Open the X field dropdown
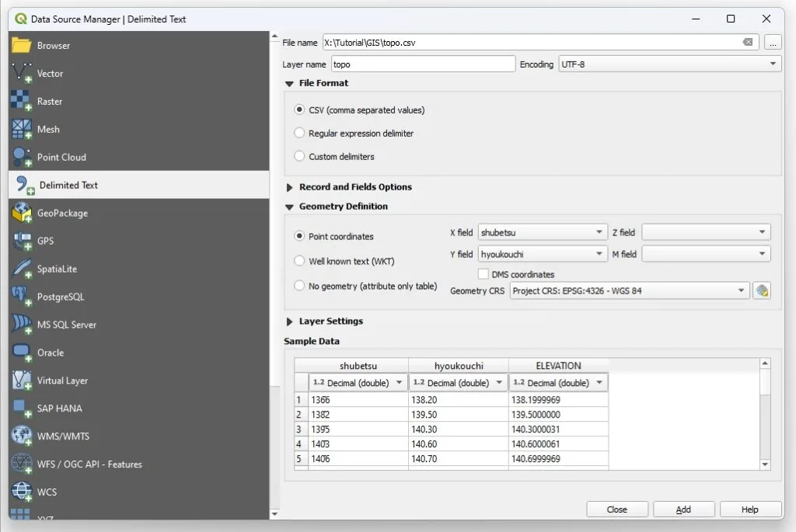This screenshot has height=532, width=796. [x=543, y=232]
